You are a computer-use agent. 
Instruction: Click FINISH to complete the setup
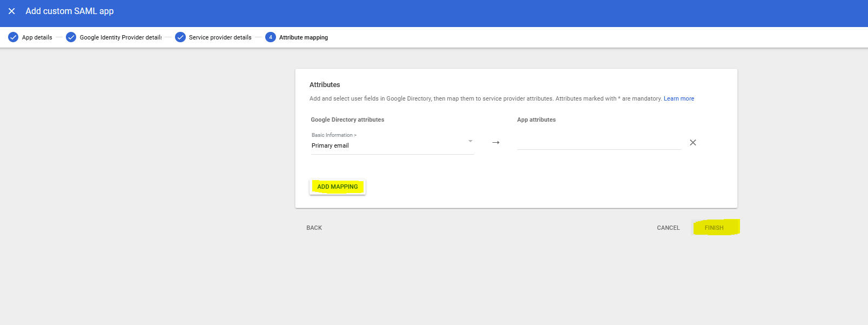pos(714,228)
